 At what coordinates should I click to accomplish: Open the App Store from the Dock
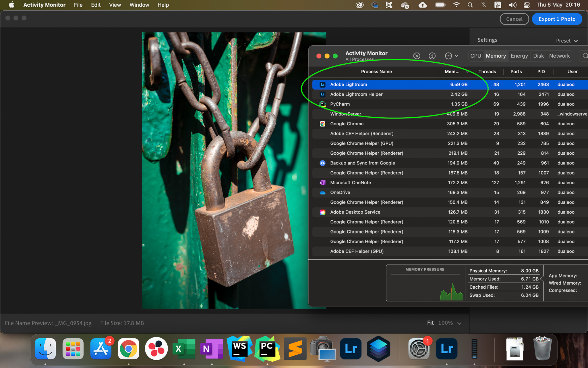[x=101, y=349]
